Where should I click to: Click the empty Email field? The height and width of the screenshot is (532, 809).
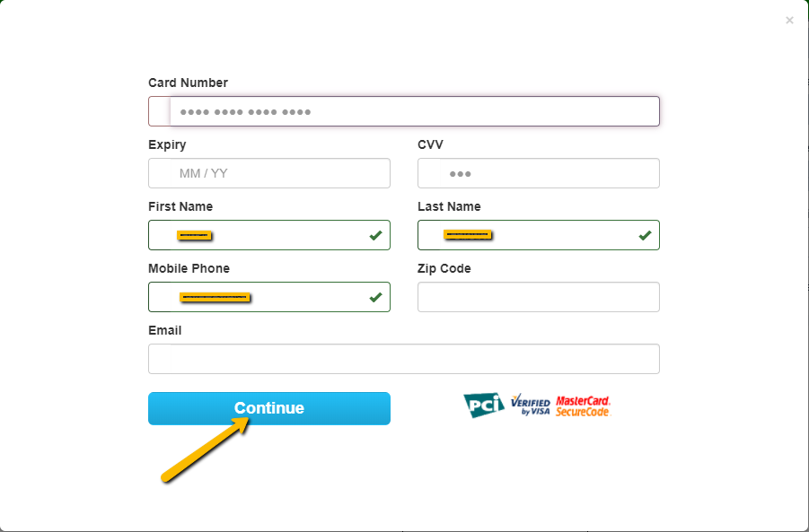pos(403,359)
